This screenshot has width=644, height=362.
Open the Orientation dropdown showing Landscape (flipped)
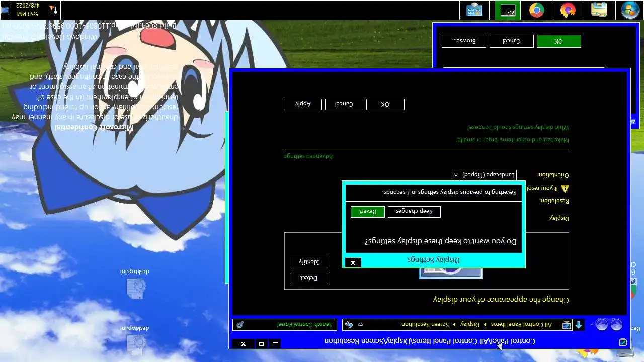click(484, 175)
